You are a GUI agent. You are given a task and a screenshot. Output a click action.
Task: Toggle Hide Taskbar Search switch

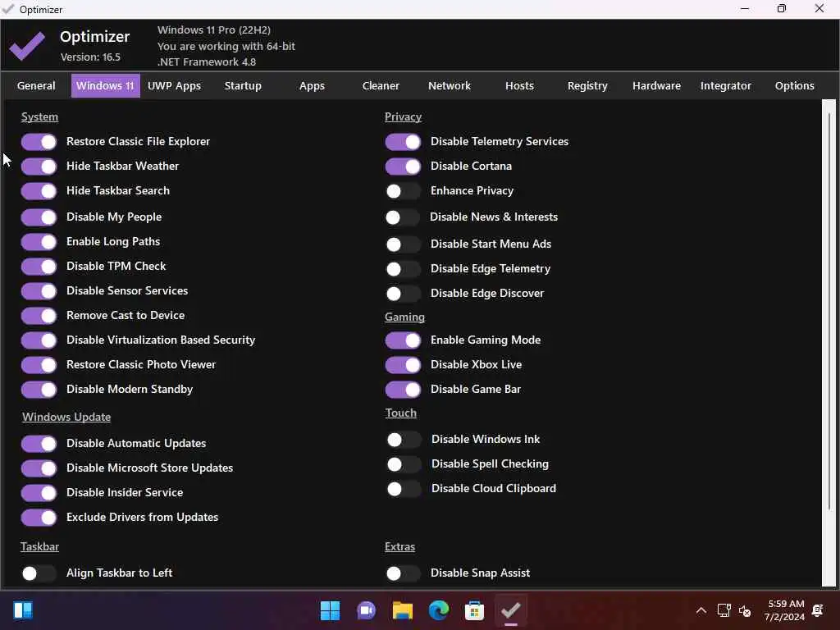coord(39,191)
